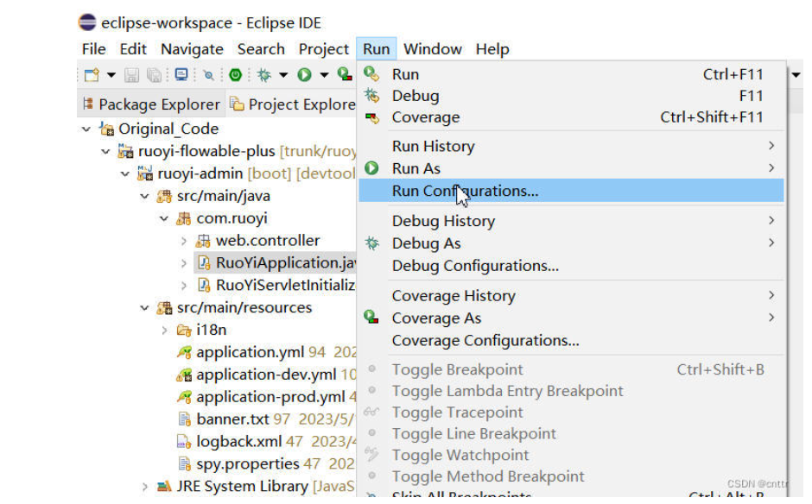Screen dimensions: 812x504
Task: Choose Debug with F11 shortcut
Action: tap(571, 97)
